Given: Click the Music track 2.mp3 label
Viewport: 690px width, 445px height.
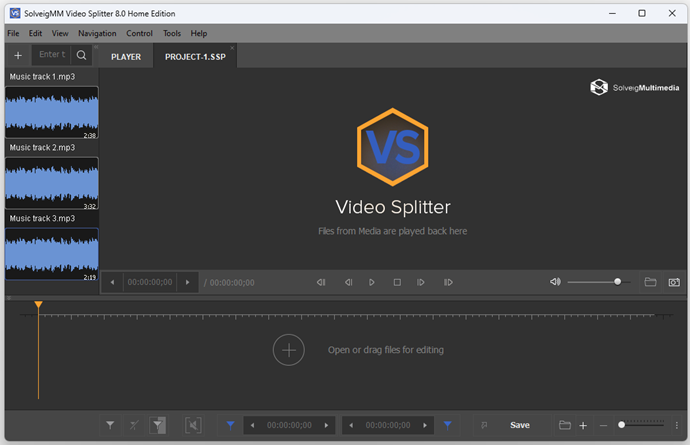Looking at the screenshot, I should coord(42,147).
